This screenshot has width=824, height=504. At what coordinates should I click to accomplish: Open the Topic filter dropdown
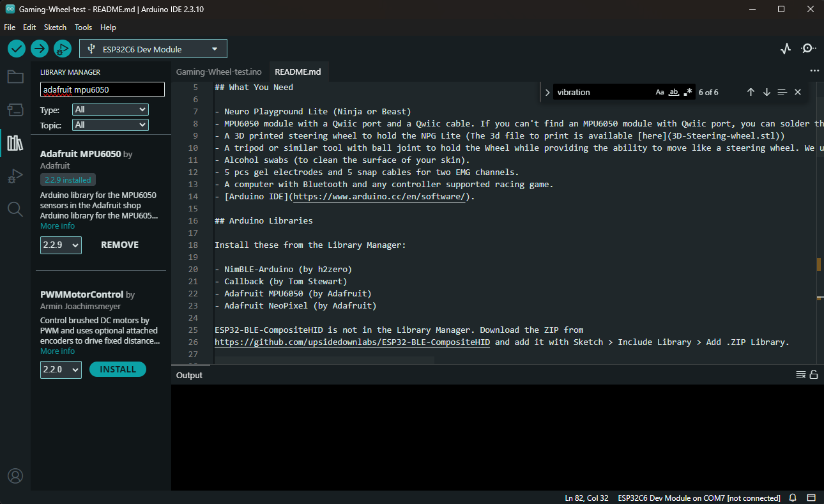[111, 125]
